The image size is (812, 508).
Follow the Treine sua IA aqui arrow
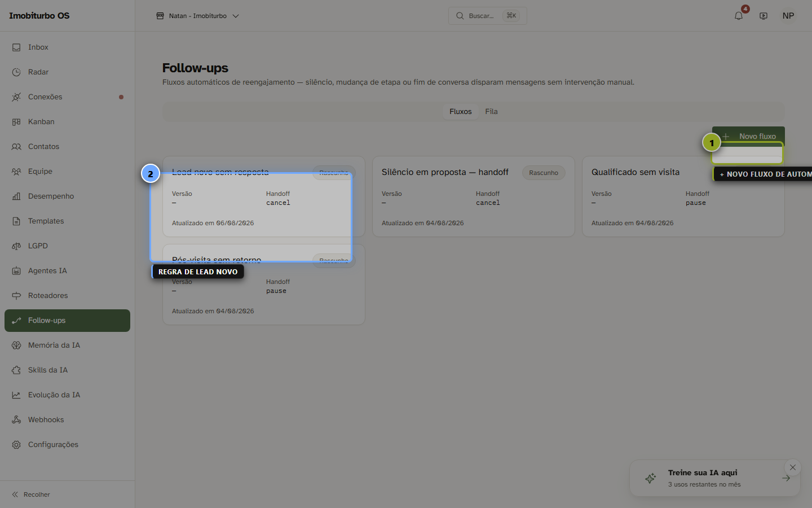pos(786,478)
